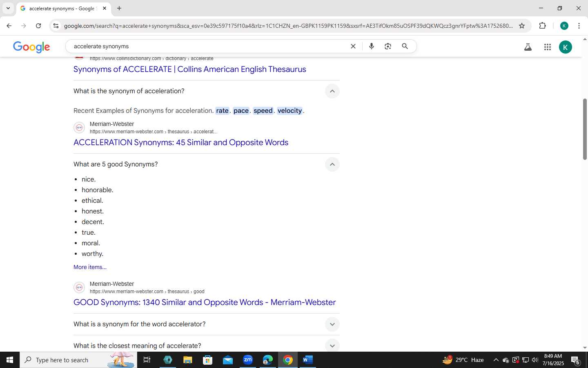Click the browser forward arrow

click(x=24, y=26)
